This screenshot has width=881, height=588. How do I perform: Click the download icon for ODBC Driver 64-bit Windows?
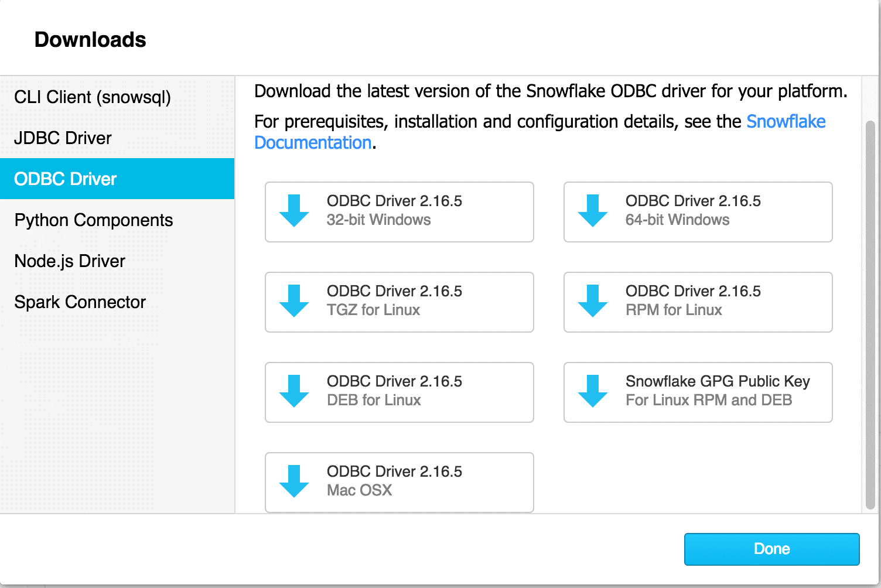(x=593, y=212)
